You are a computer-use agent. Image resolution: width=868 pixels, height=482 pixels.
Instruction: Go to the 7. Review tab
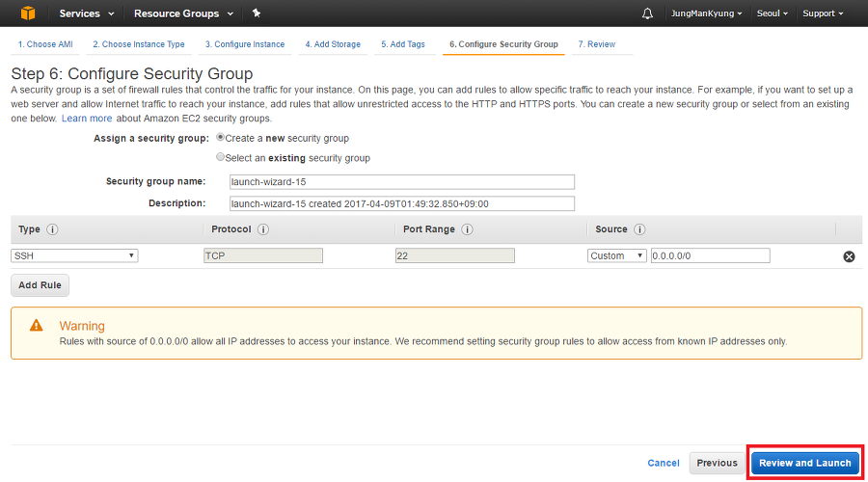596,44
